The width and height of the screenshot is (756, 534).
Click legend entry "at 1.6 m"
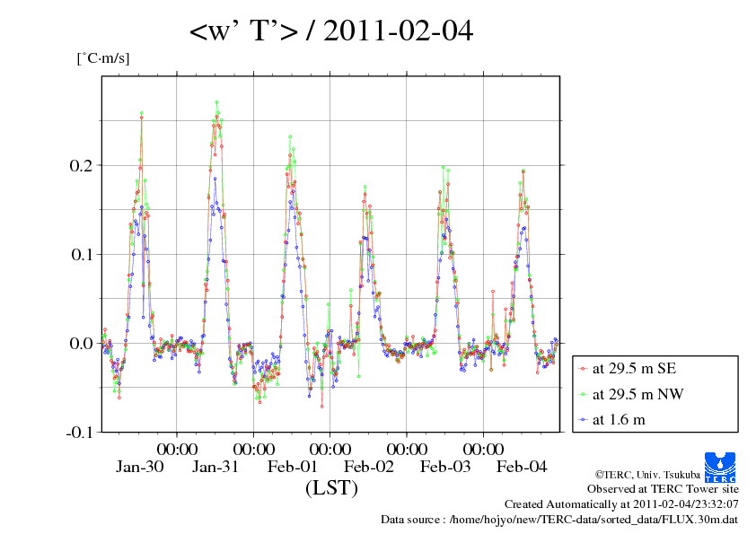point(619,420)
